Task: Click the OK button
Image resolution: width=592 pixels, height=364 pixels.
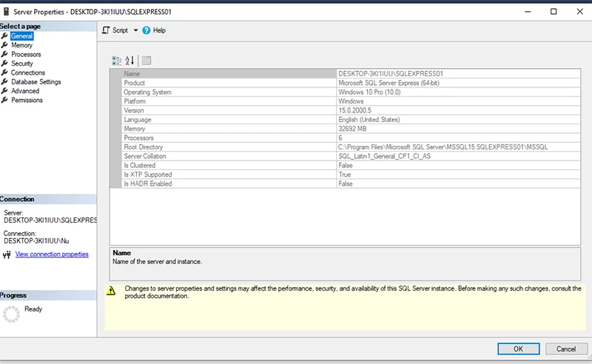Action: tap(519, 349)
